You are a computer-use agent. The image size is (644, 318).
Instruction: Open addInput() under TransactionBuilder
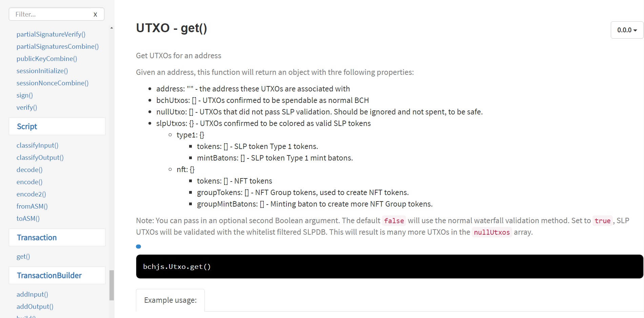tap(32, 294)
